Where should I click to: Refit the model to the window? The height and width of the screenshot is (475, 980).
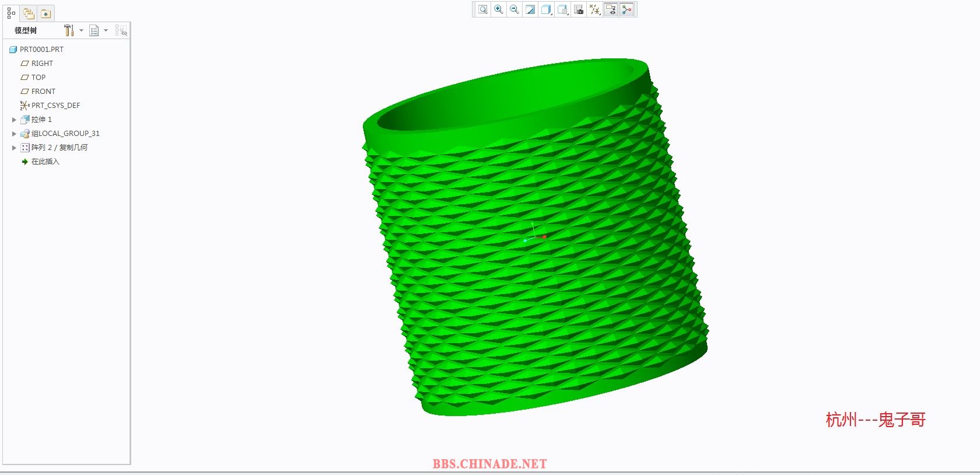(x=483, y=9)
